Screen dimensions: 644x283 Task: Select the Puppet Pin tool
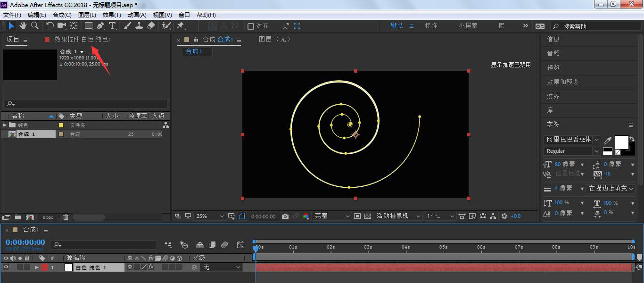click(180, 26)
